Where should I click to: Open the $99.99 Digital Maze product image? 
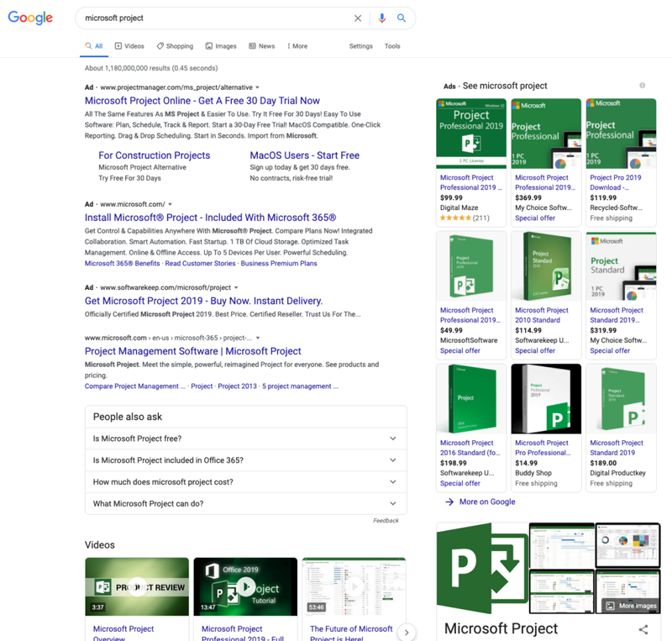click(471, 134)
